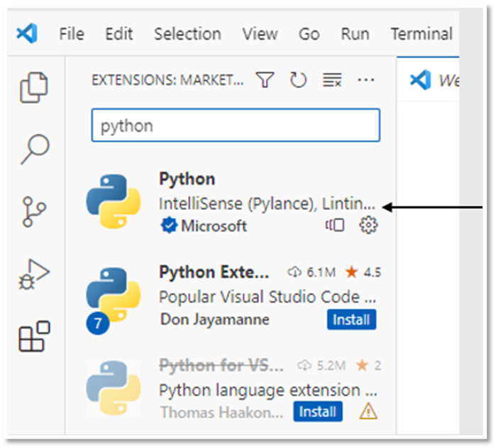Open the extensions panel more actions menu
Image resolution: width=496 pixels, height=448 pixels.
coord(365,81)
